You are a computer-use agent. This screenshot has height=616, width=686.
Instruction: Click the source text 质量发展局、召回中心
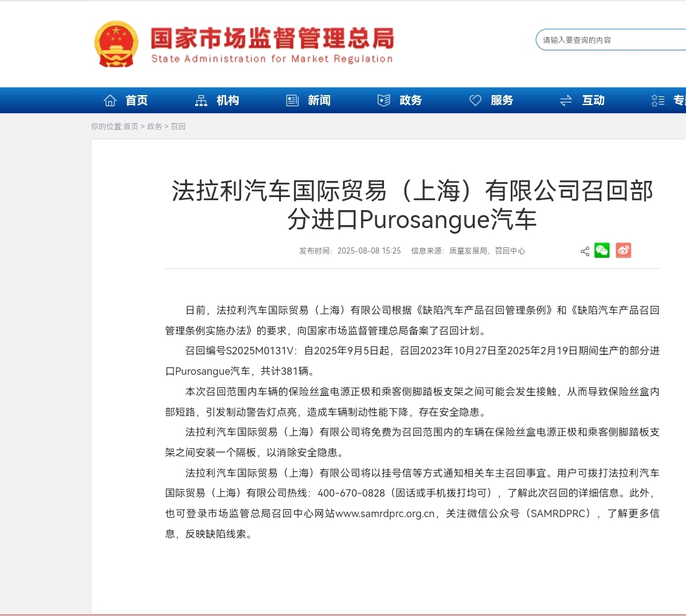pyautogui.click(x=487, y=251)
